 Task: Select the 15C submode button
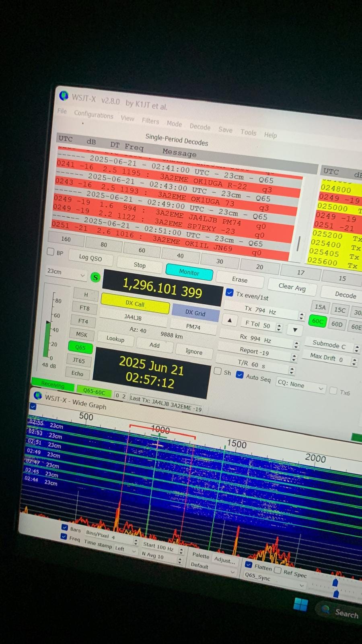(340, 310)
